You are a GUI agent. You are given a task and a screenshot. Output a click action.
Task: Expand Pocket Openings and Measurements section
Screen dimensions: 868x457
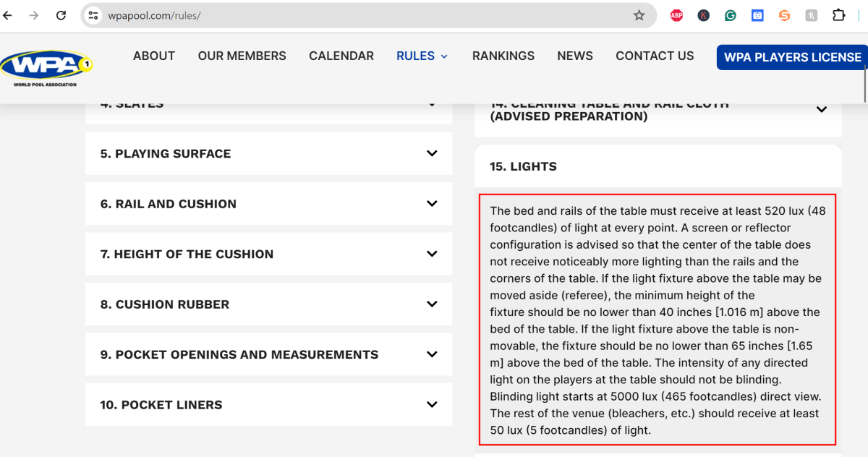click(268, 354)
